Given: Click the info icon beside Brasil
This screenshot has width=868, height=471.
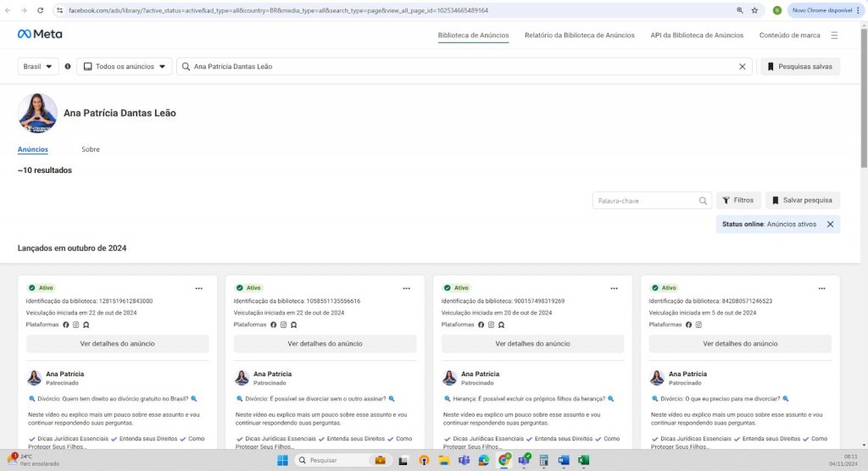Looking at the screenshot, I should 68,66.
